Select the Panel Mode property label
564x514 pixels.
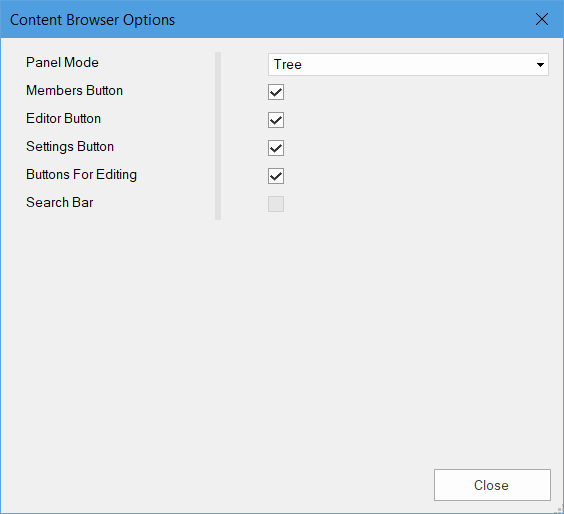click(62, 63)
